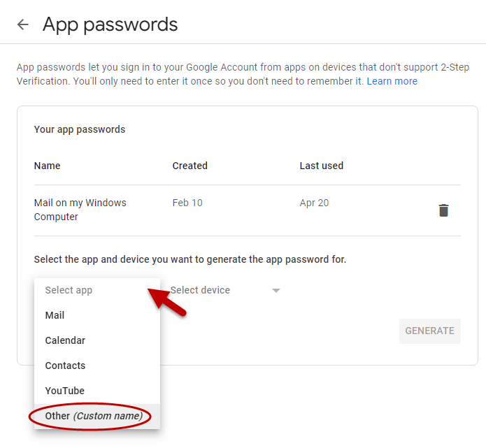Click the Apr 20 last used date
Screen dimensions: 486x448
pos(314,203)
